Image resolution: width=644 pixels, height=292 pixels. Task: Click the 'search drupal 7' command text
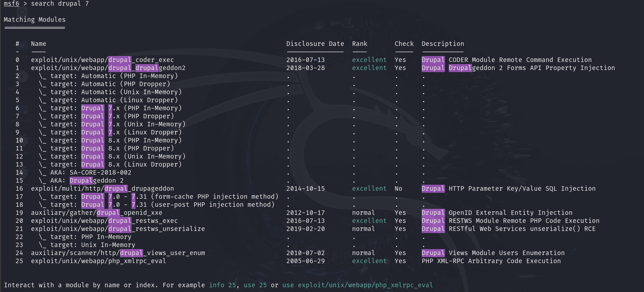(60, 4)
